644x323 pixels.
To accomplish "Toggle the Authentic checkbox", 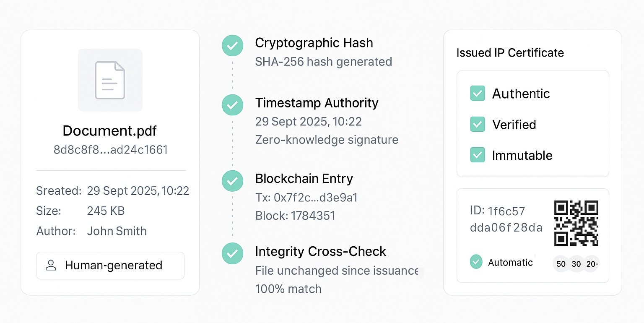I will point(478,93).
